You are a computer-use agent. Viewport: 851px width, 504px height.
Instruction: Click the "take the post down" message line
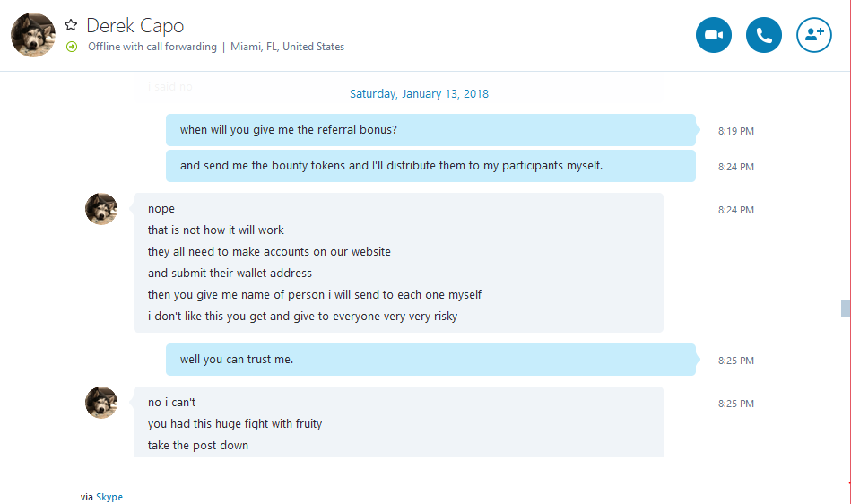(198, 446)
